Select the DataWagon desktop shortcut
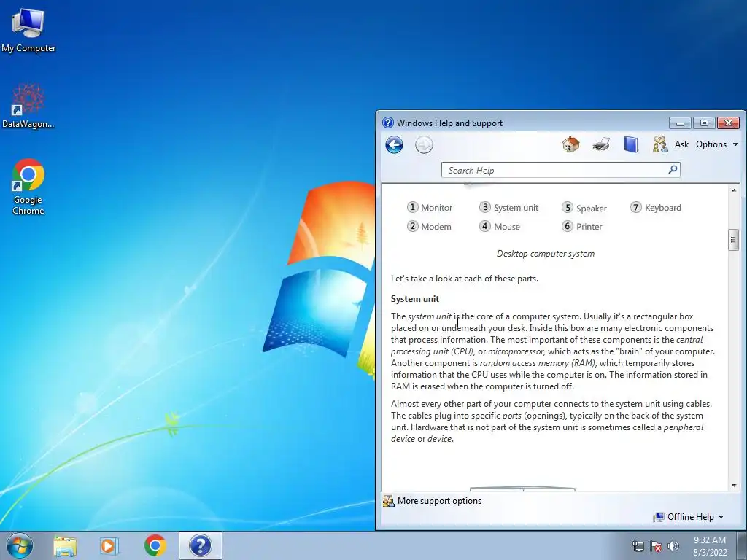 pos(28,106)
